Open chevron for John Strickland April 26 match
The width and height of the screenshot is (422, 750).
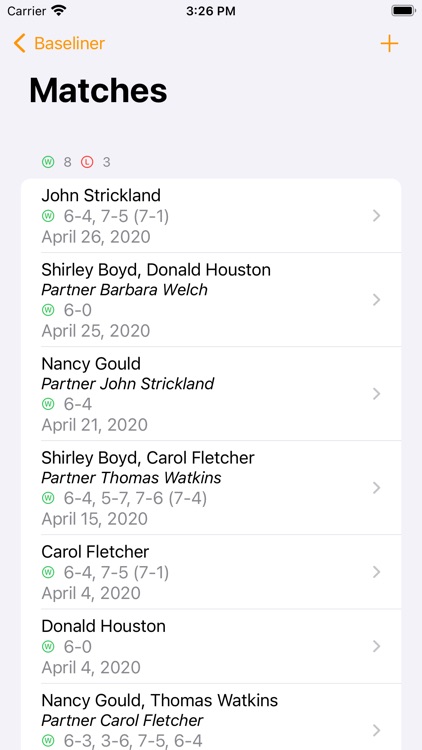pos(377,216)
